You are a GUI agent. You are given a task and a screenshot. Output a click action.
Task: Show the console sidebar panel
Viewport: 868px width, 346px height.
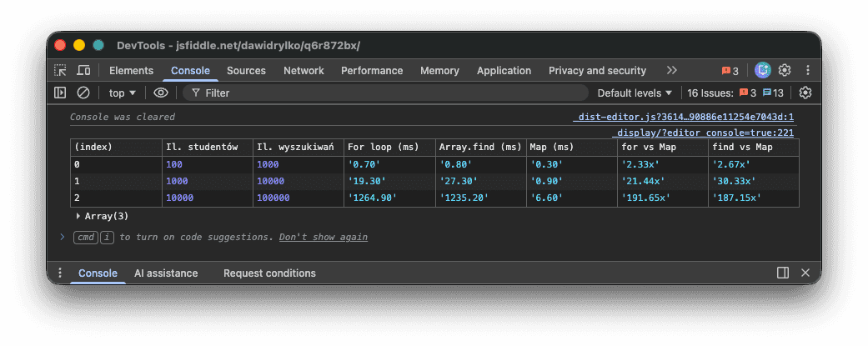[60, 93]
